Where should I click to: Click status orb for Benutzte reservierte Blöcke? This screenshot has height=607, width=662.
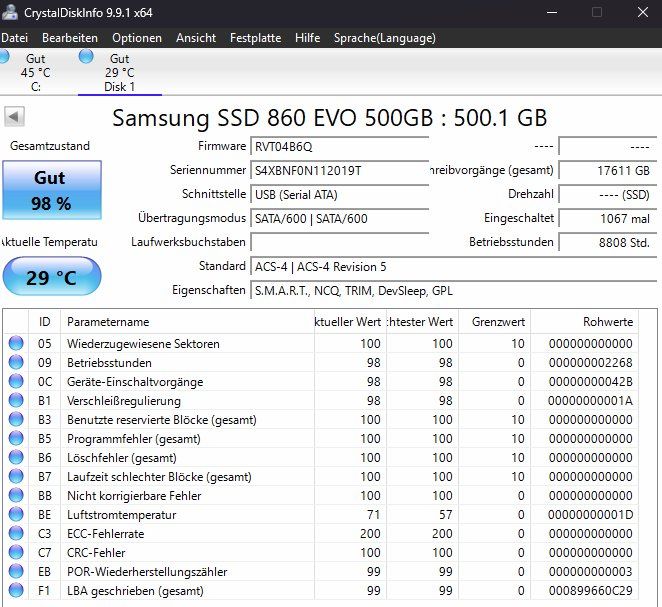(16, 419)
